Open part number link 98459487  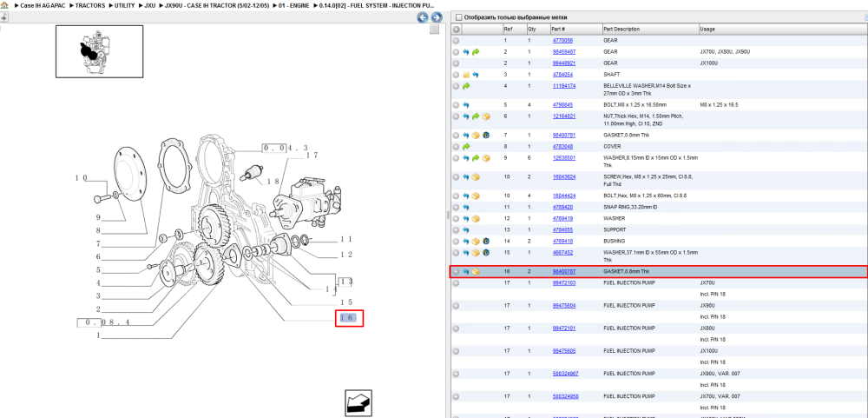pos(564,51)
